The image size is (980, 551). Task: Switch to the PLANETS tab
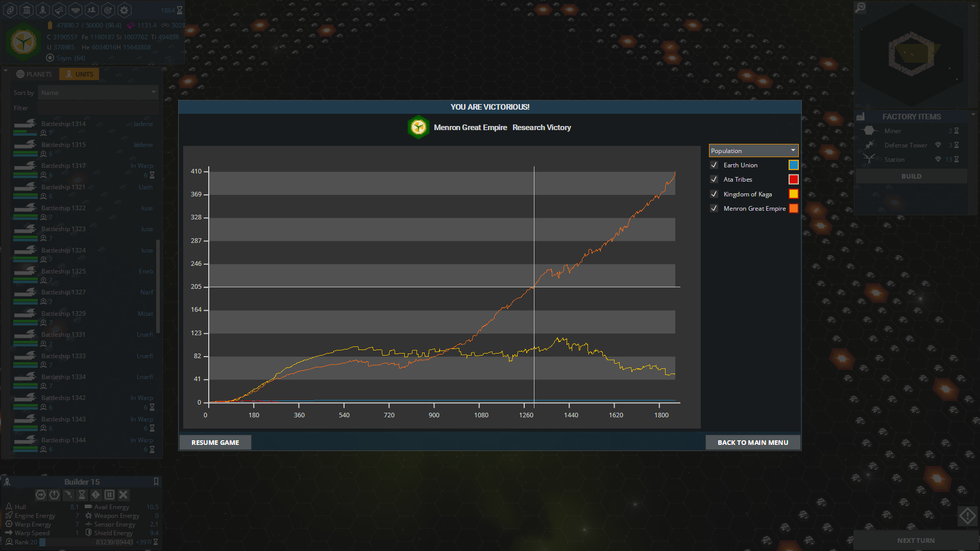34,74
